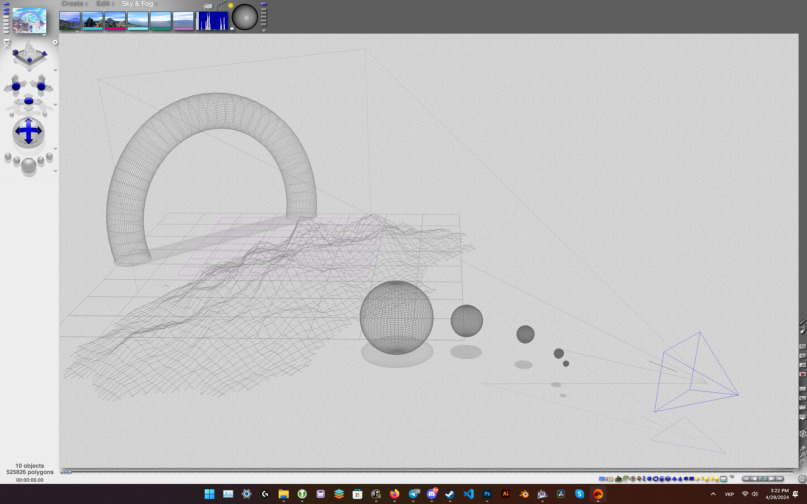Toggle the memory dots column top-left
Viewport: 807px width, 504px height.
click(x=5, y=18)
